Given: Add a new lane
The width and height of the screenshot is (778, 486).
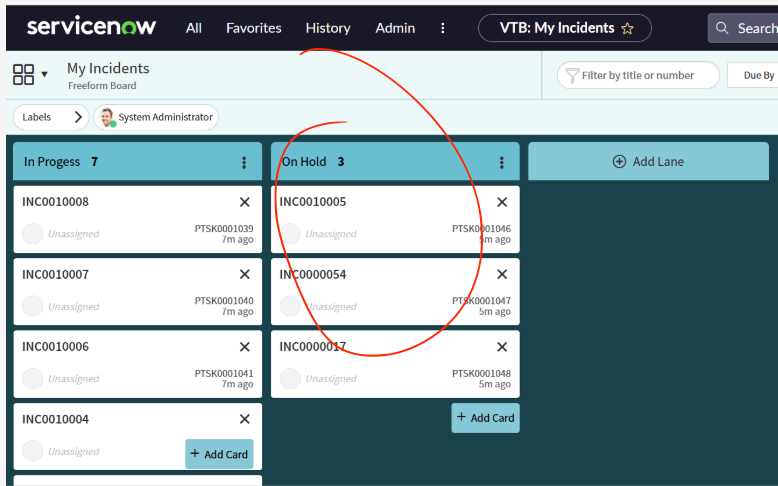Looking at the screenshot, I should point(648,161).
